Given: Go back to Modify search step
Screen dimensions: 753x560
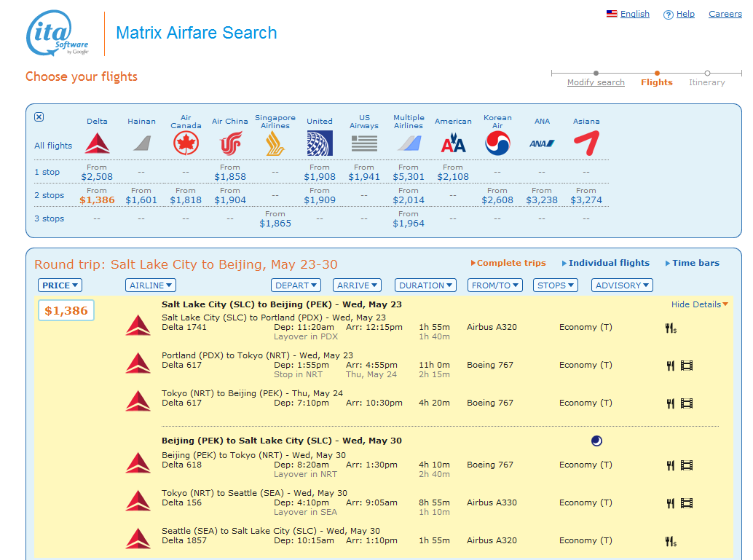Looking at the screenshot, I should point(596,82).
